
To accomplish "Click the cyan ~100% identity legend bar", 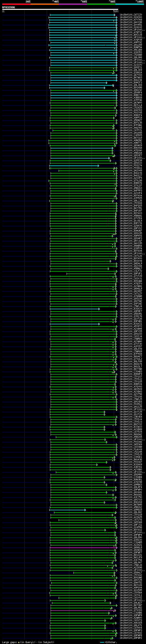I will (130, 4).
